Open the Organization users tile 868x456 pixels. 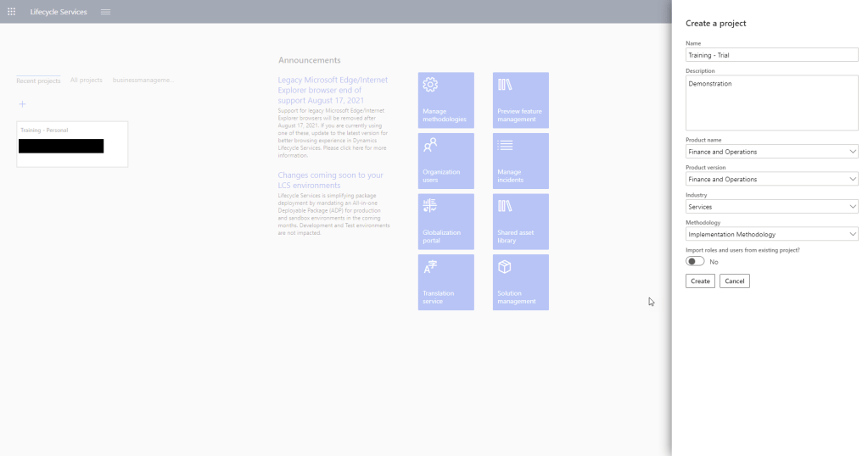445,160
